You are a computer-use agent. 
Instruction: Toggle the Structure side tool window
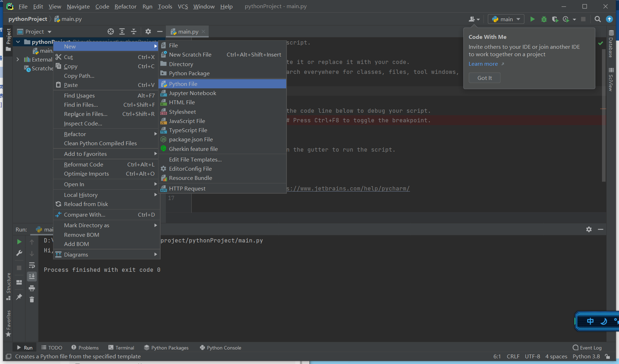8,287
